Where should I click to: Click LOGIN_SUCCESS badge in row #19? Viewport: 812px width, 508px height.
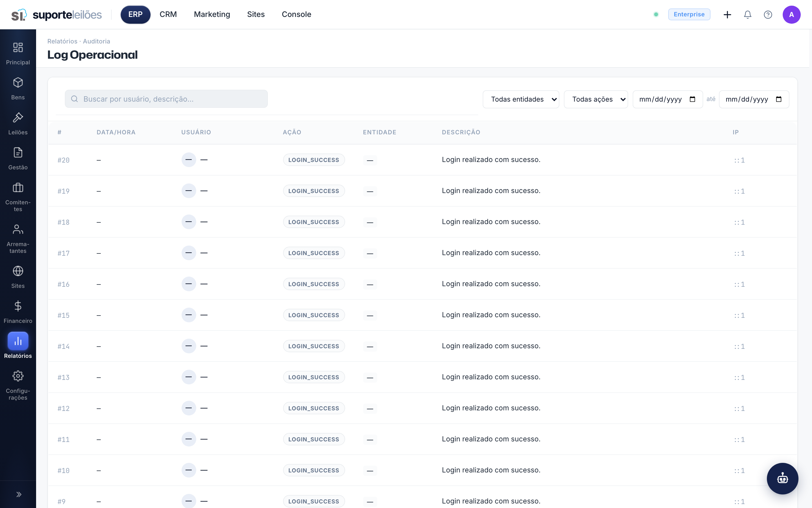(314, 191)
